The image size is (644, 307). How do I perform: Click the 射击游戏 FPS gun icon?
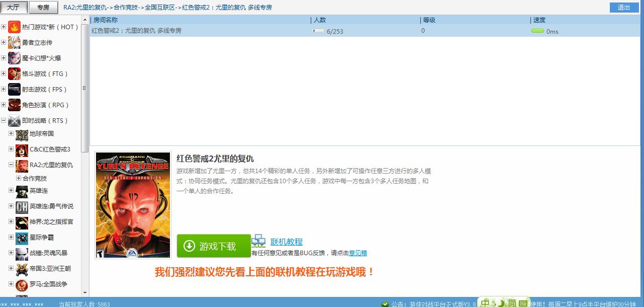[x=15, y=90]
